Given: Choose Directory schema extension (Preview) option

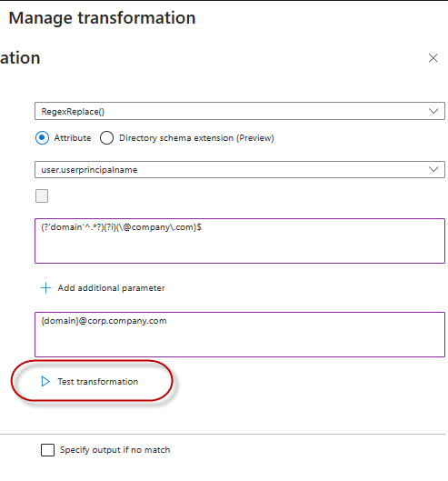Looking at the screenshot, I should pos(106,137).
